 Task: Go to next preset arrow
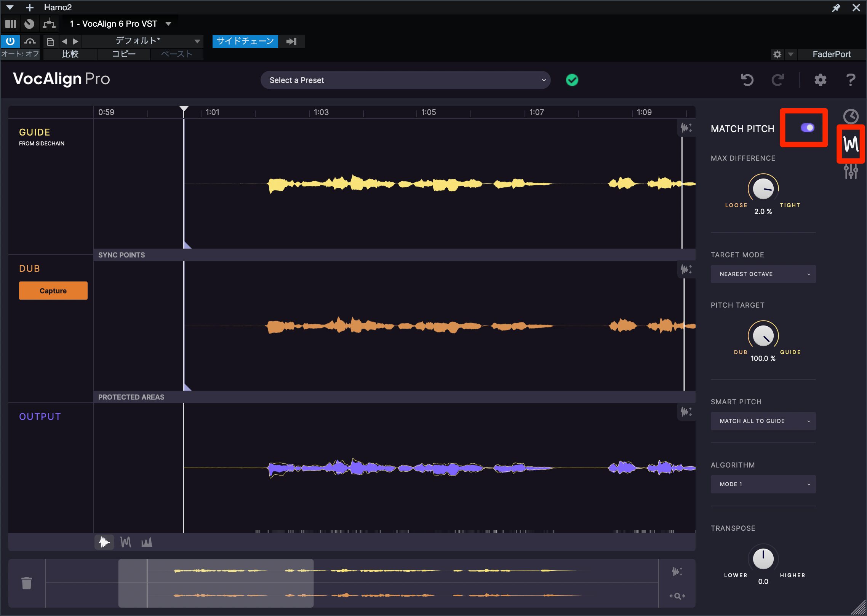(75, 41)
